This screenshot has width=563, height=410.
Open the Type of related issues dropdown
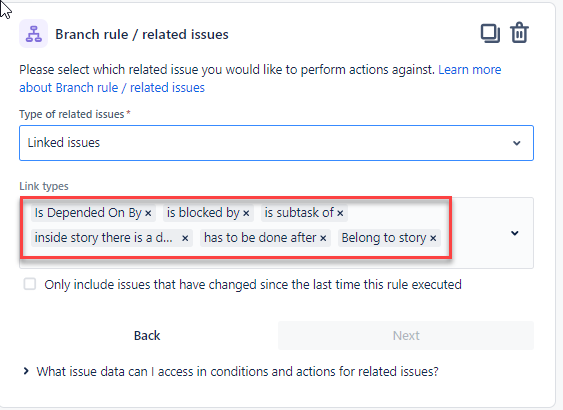(276, 143)
